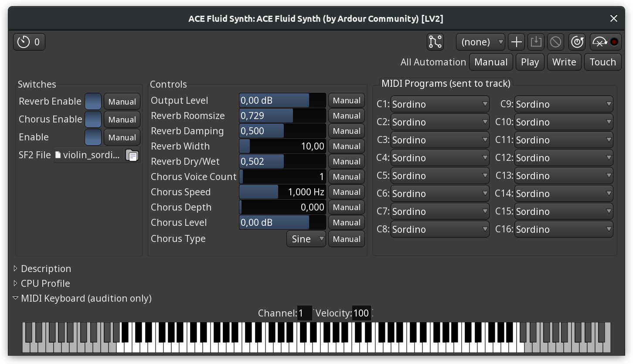Open the C2 MIDI program dropdown
This screenshot has height=364, width=633.
(440, 122)
